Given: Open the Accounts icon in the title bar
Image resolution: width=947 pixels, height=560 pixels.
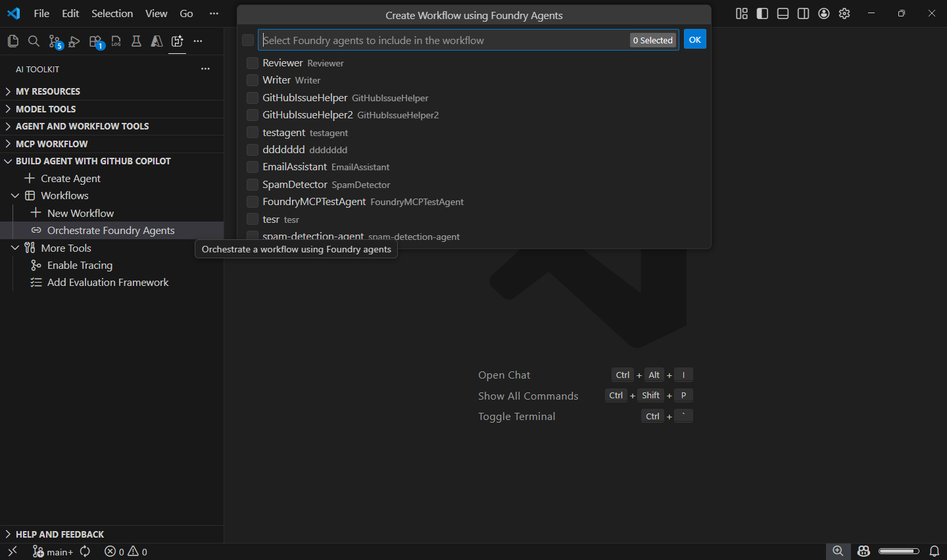Looking at the screenshot, I should 823,13.
